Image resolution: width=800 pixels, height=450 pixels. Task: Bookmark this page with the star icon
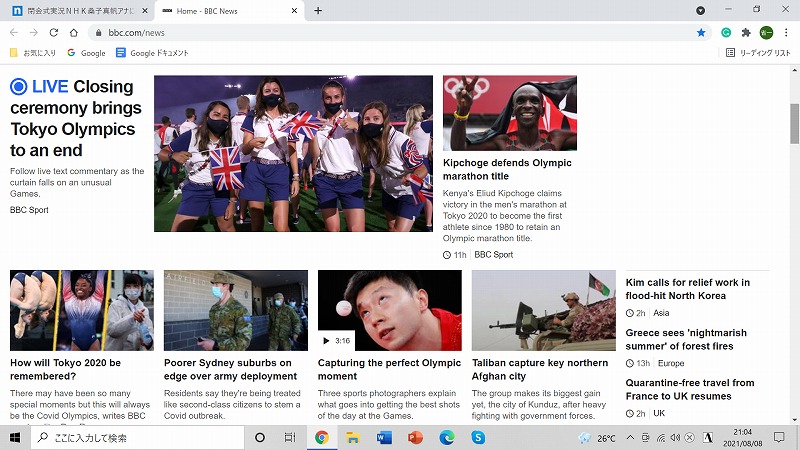coord(701,32)
